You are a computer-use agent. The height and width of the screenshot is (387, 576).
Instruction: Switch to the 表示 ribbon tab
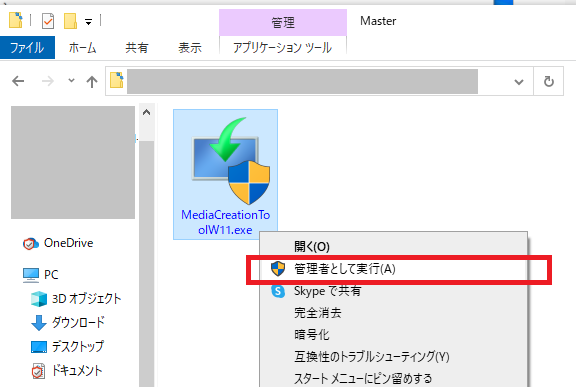coord(190,48)
